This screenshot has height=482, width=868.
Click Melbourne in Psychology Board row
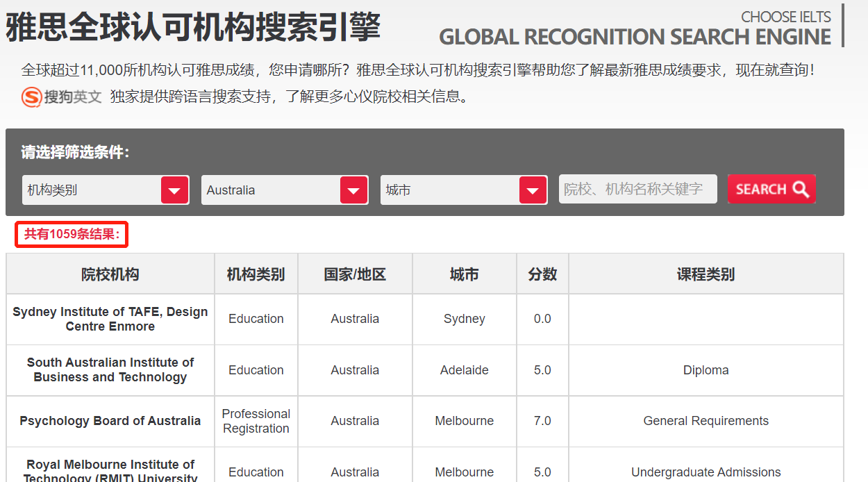465,421
